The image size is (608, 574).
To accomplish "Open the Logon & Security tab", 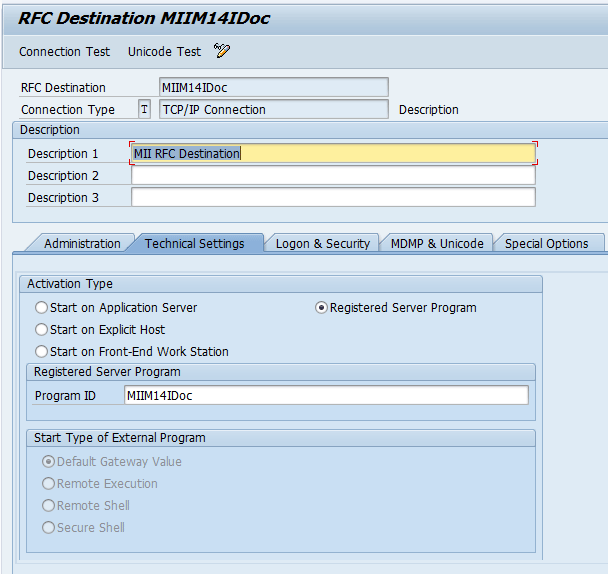I will pos(322,243).
